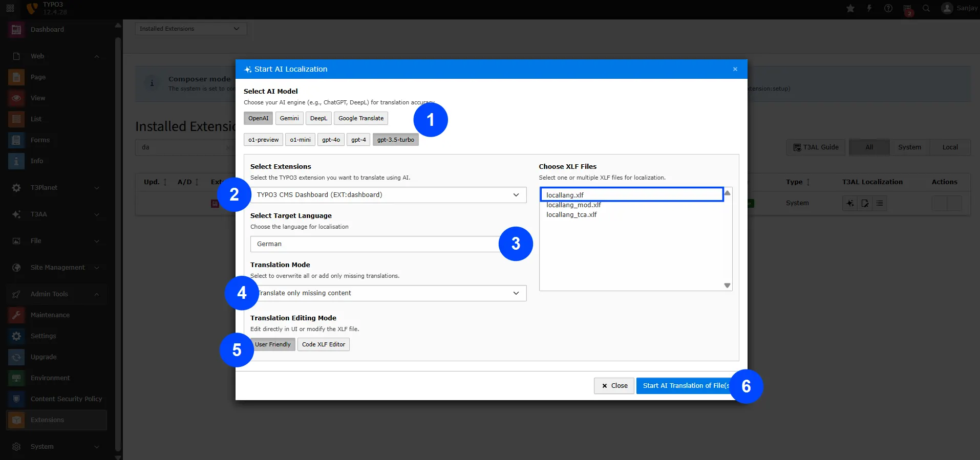Open the List module icon
This screenshot has height=460, width=980.
point(16,119)
